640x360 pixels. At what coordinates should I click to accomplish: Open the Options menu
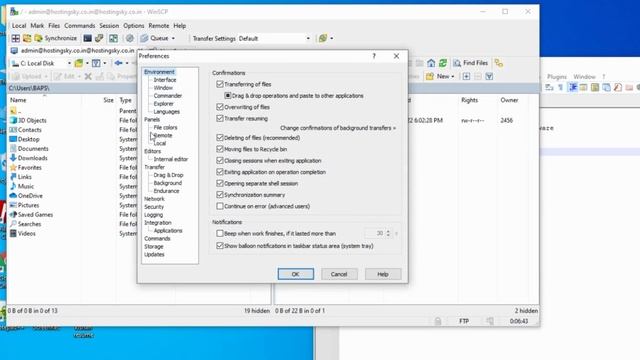point(134,26)
